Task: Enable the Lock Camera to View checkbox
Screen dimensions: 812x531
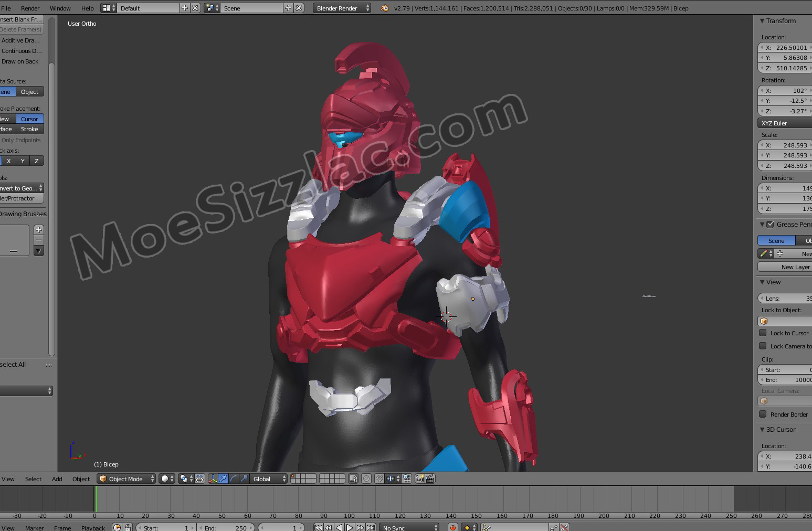Action: click(763, 346)
